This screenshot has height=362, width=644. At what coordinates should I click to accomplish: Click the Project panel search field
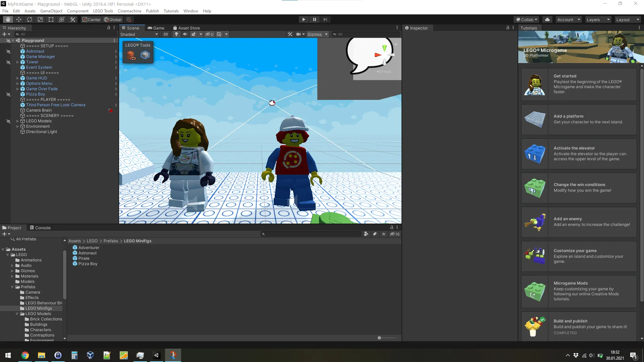(x=311, y=234)
